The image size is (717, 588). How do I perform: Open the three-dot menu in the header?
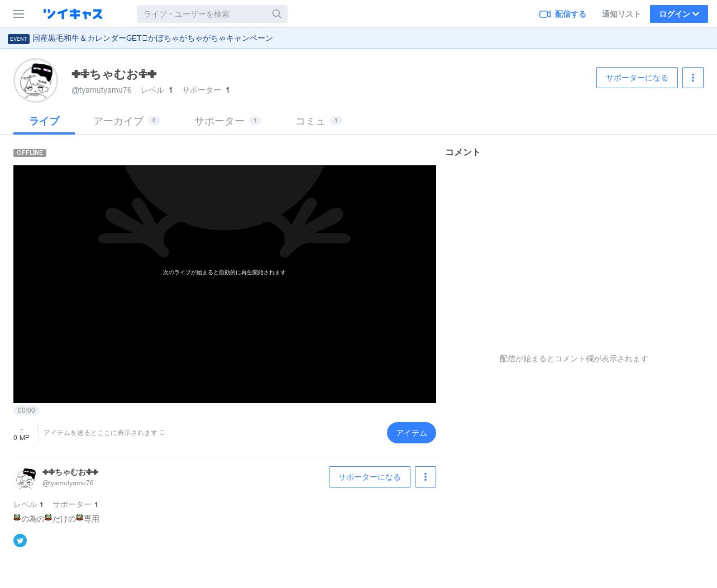(693, 78)
